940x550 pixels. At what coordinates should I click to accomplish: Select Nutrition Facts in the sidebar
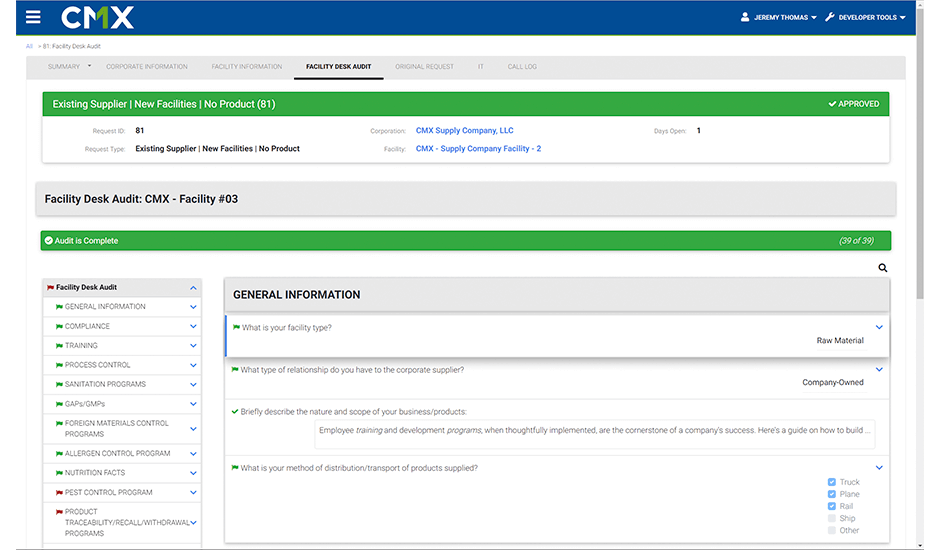[x=95, y=473]
